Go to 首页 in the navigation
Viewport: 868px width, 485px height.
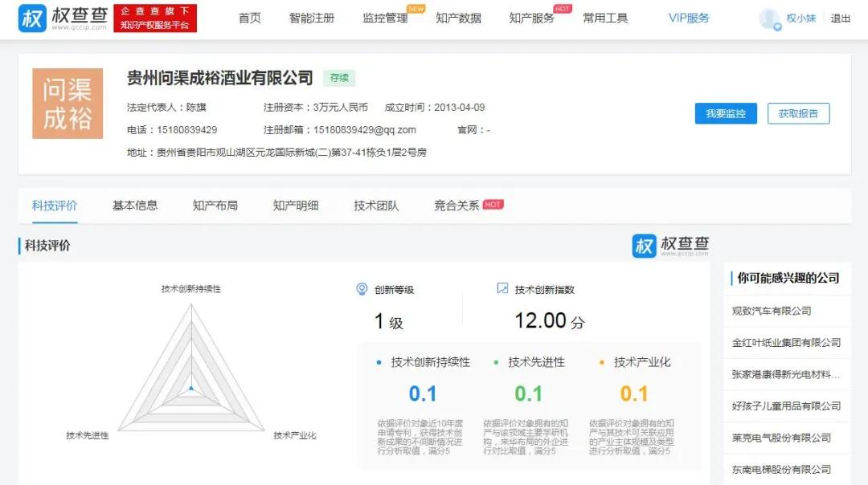click(250, 18)
